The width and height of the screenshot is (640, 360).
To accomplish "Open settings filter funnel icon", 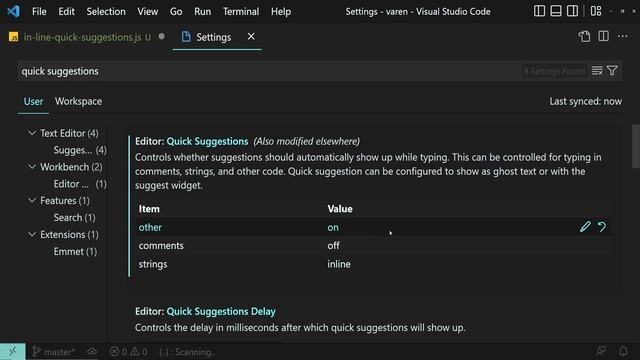I will (x=612, y=71).
